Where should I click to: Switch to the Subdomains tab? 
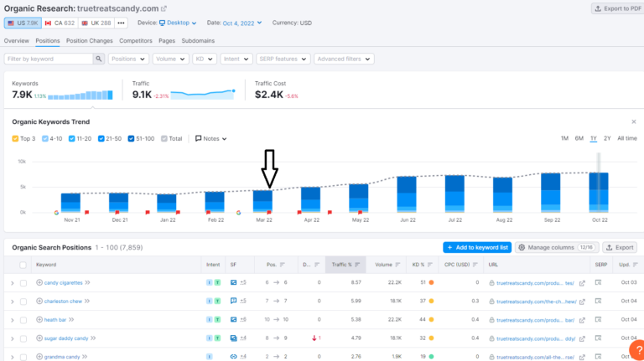pyautogui.click(x=198, y=40)
